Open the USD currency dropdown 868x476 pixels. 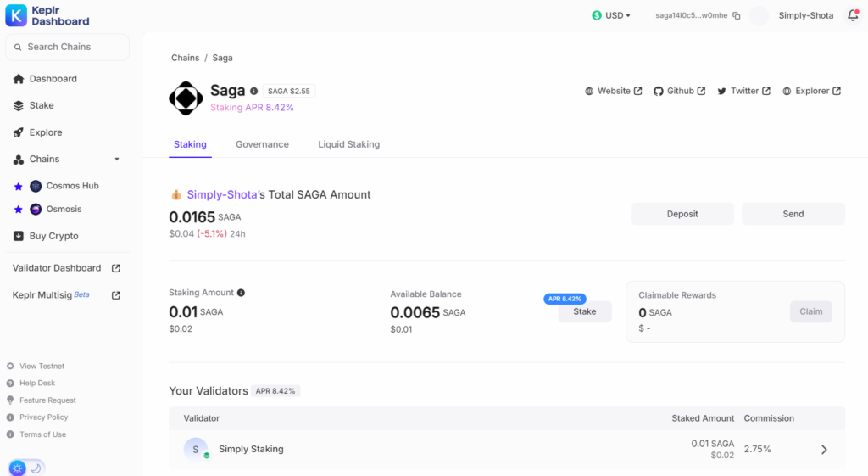click(x=611, y=15)
